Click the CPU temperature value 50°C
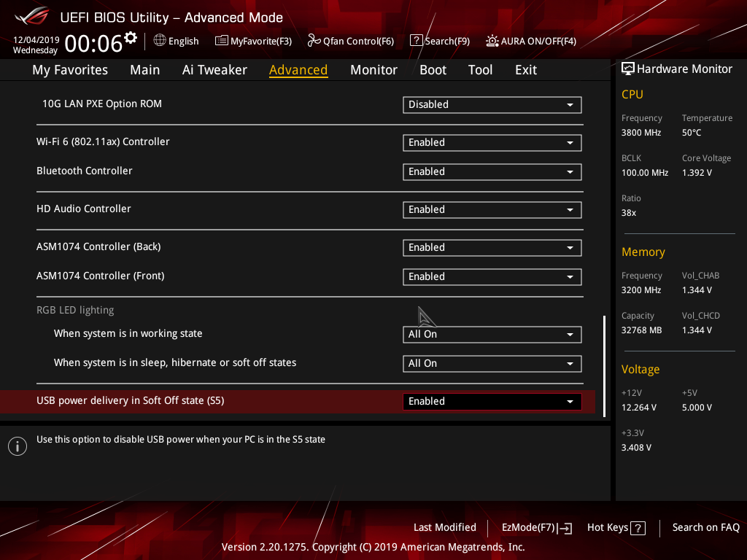This screenshot has width=747, height=560. coord(692,133)
